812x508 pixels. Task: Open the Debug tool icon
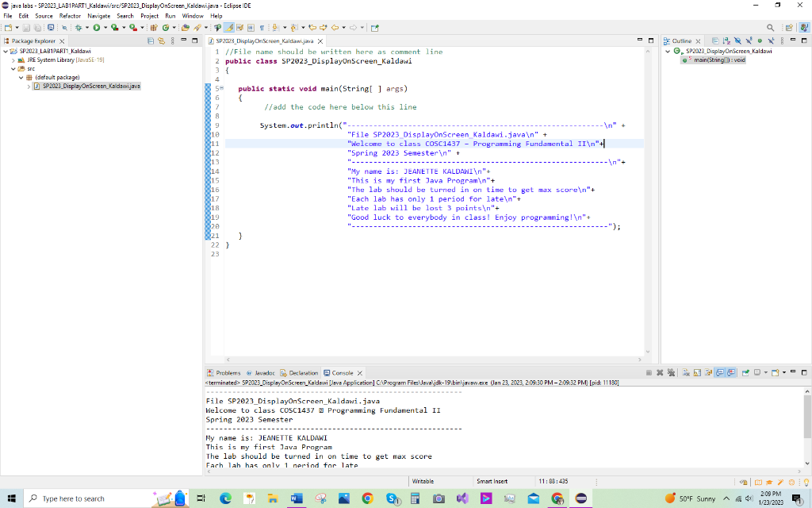[79, 26]
